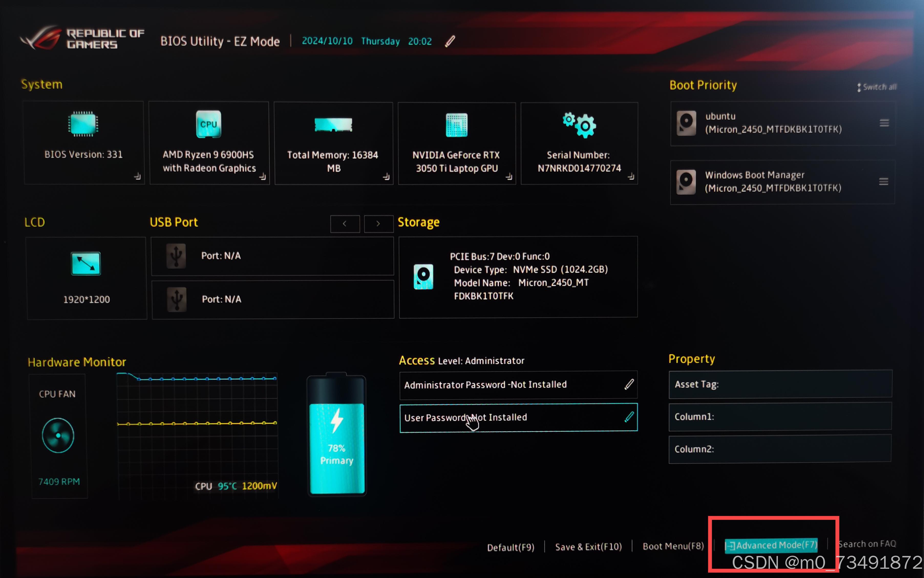Click the User Password edit pencil

(629, 417)
